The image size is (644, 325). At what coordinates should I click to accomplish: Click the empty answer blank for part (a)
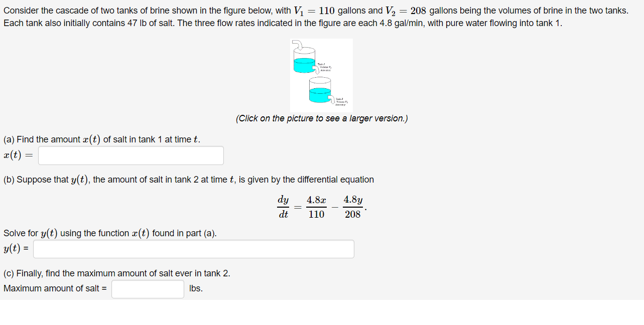click(x=131, y=155)
